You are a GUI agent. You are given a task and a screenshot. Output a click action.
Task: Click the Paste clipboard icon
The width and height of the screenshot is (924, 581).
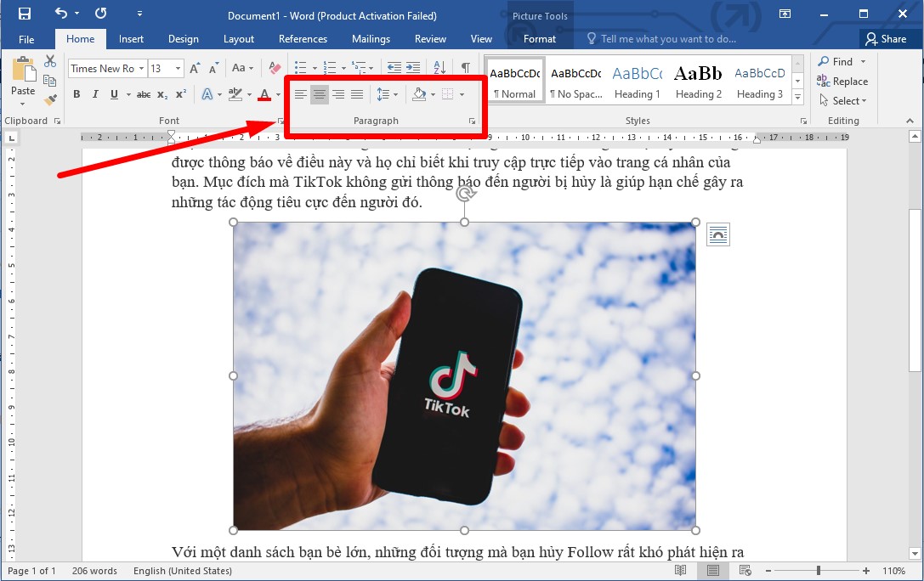(23, 70)
